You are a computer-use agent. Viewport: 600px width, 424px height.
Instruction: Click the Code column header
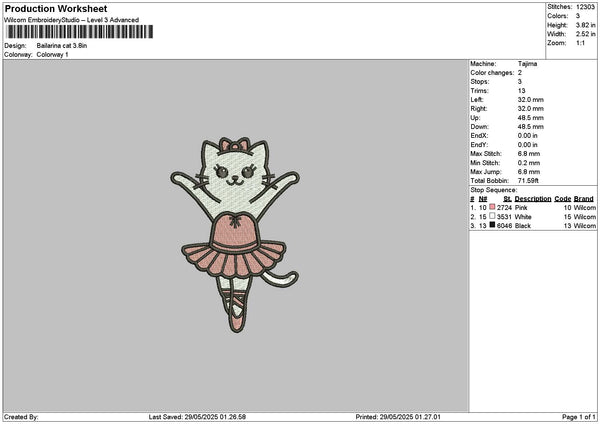tap(562, 199)
